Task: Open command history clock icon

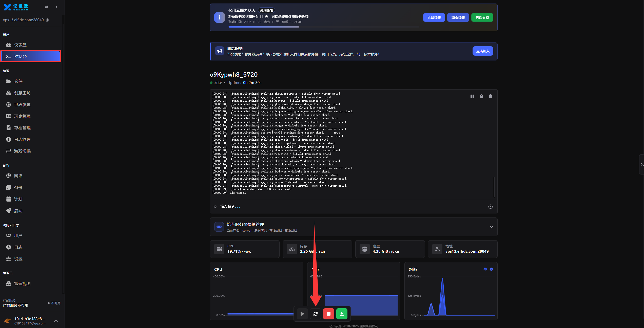Action: [491, 207]
